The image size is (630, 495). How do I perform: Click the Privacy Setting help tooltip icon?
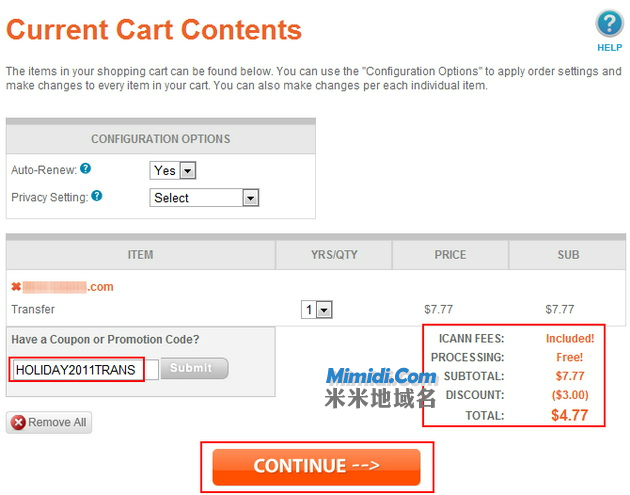pyautogui.click(x=97, y=196)
